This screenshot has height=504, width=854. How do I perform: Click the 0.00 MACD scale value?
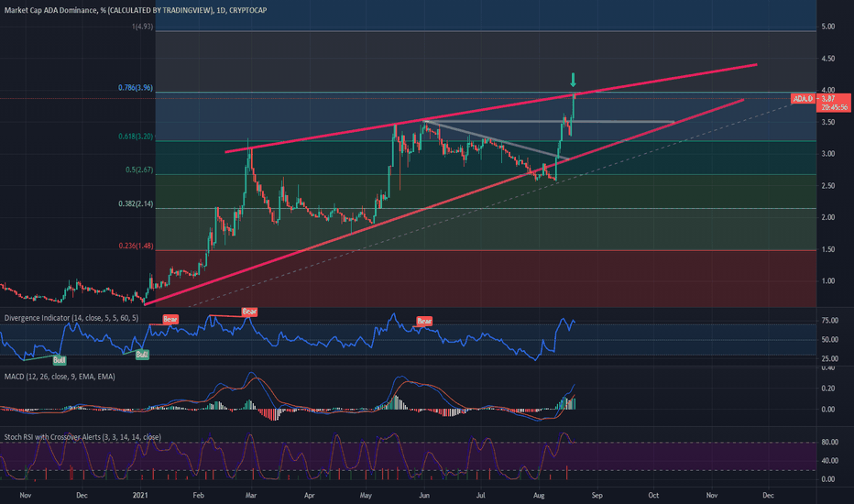827,410
